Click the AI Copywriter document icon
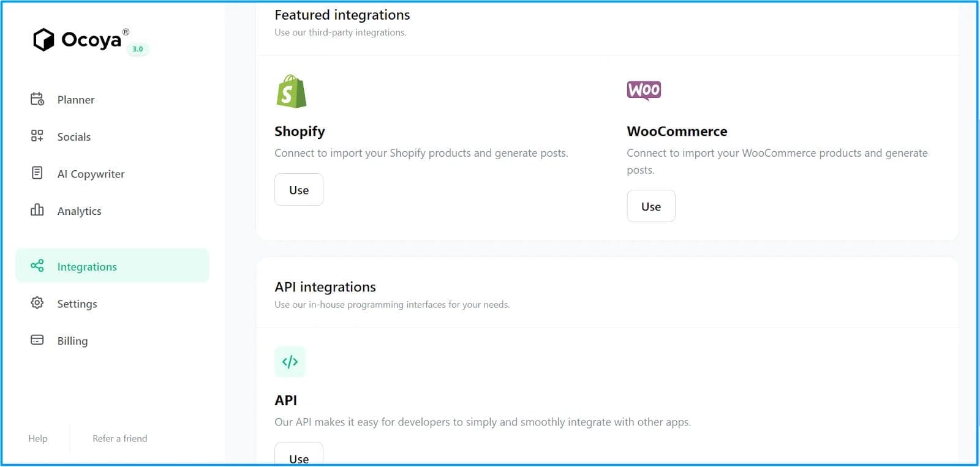 click(x=37, y=173)
